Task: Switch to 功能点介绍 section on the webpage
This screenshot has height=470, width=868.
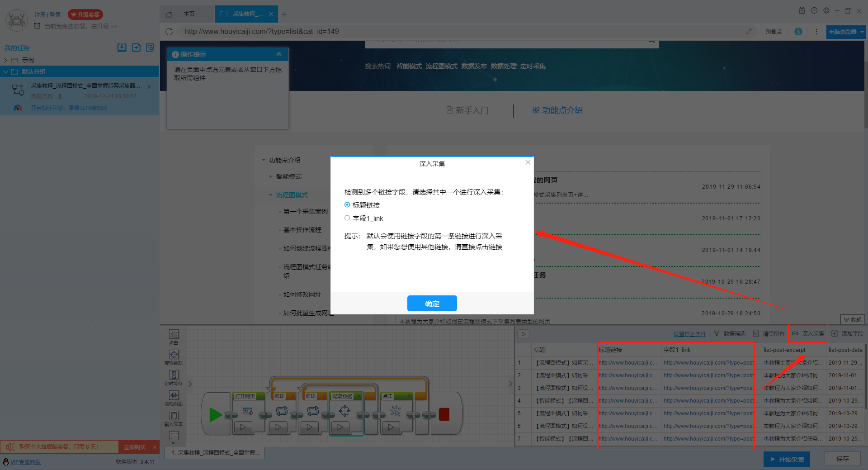Action: (x=557, y=110)
